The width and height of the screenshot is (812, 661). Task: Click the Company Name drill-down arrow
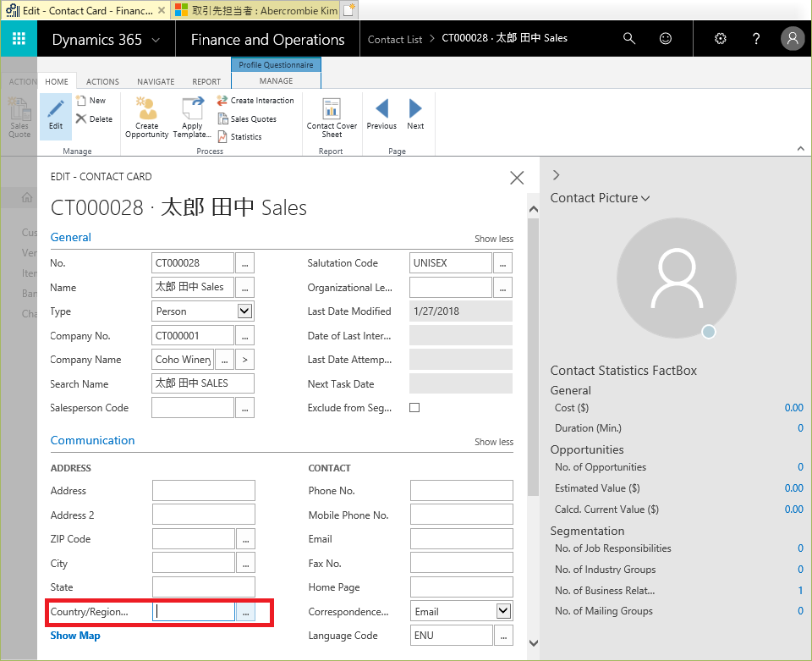(245, 360)
